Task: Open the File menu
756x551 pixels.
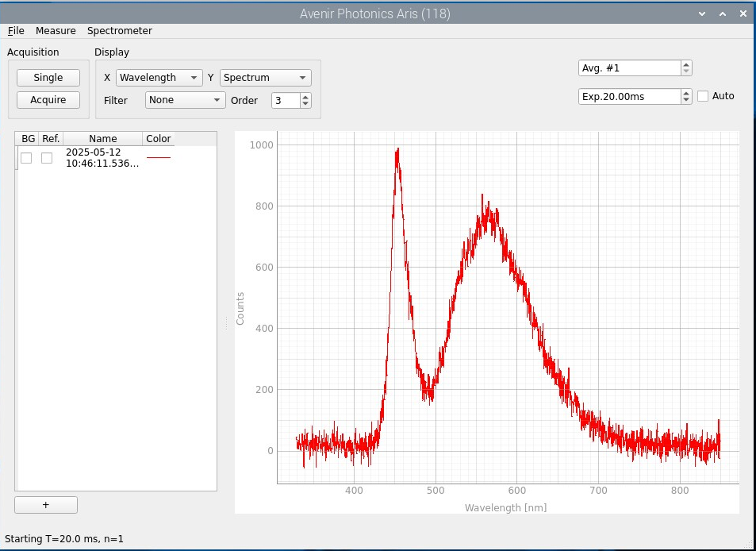Action: click(x=16, y=31)
